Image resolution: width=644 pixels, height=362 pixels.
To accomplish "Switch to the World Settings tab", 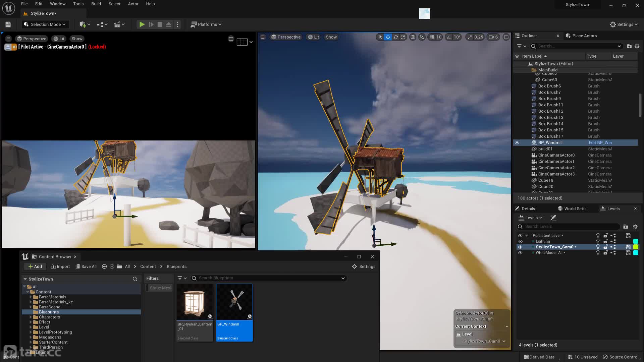I will coord(573,208).
